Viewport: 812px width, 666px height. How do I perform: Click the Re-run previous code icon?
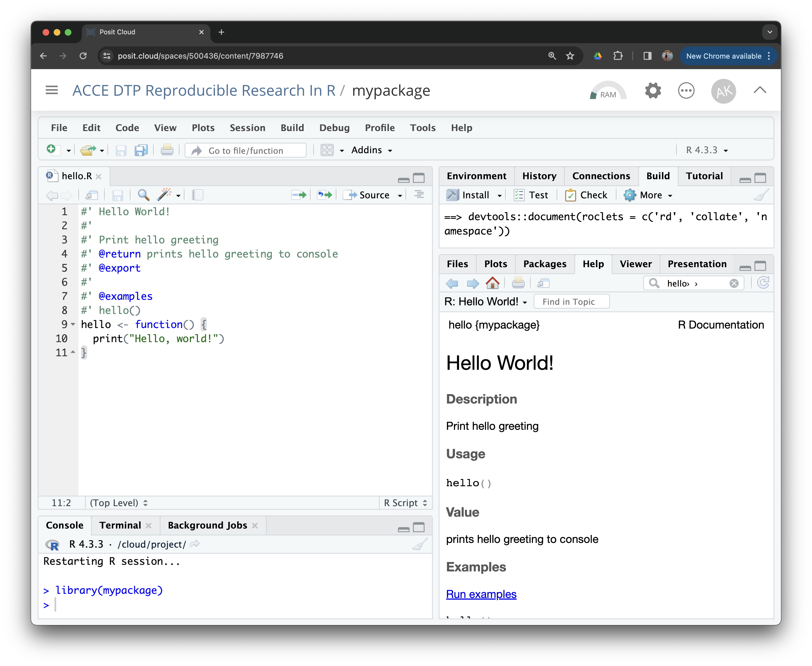point(324,195)
